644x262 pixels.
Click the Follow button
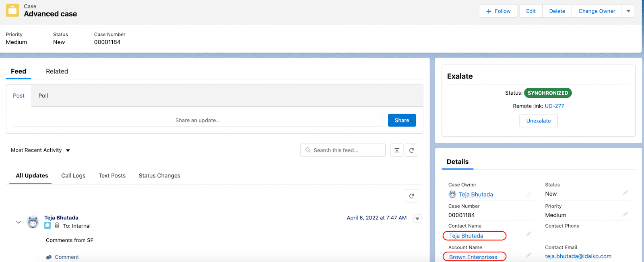coord(498,11)
